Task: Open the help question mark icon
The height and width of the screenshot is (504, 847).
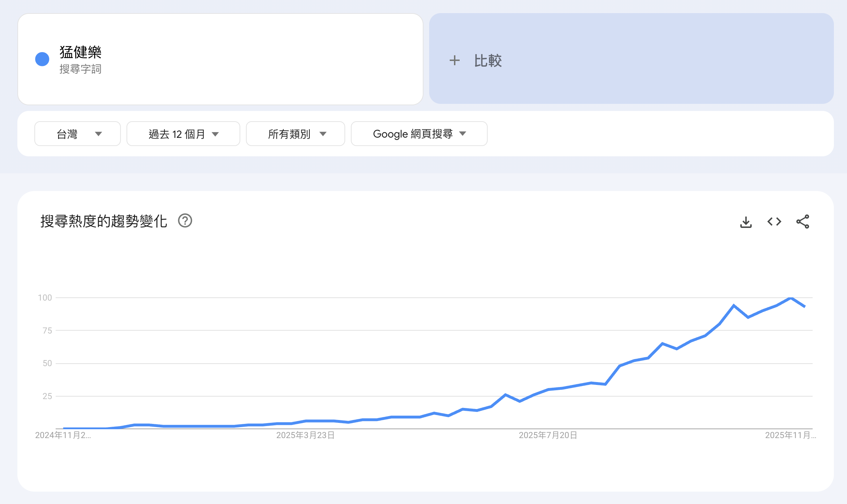Action: coord(185,221)
